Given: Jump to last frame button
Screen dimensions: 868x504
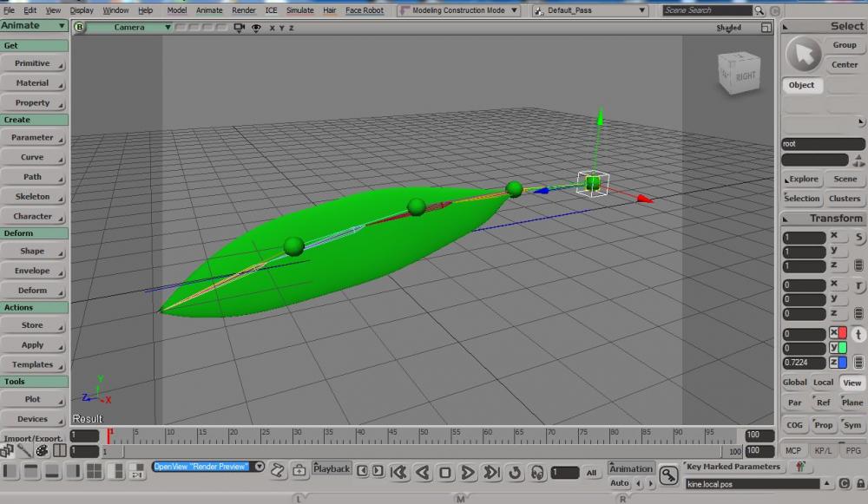Looking at the screenshot, I should pos(491,473).
